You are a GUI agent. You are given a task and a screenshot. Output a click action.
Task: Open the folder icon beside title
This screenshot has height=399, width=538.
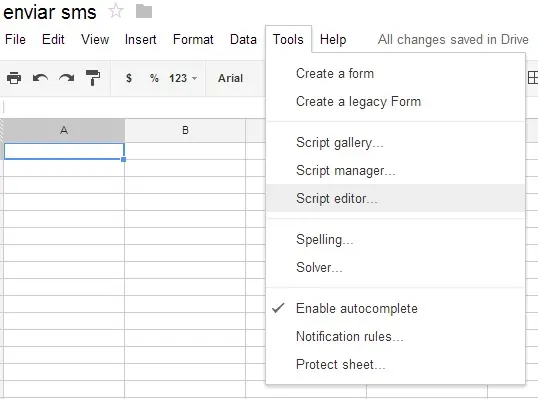point(144,11)
